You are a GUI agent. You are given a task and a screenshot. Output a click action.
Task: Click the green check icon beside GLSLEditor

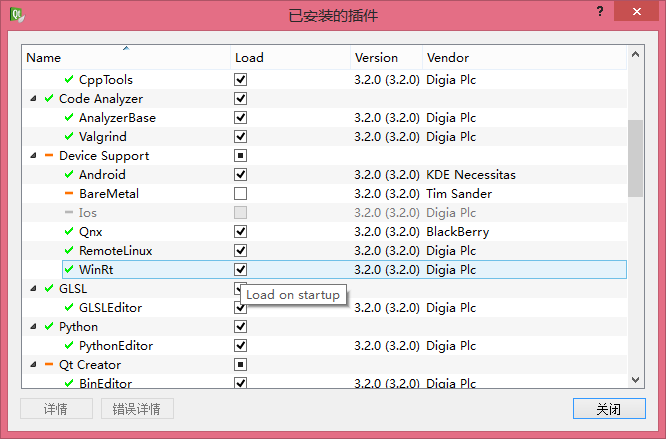[x=69, y=307]
